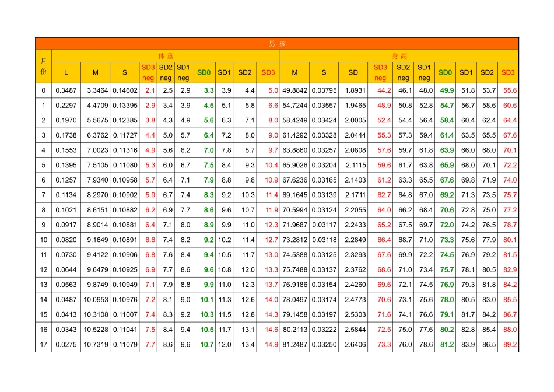Click the cell containing 49.8842

coord(294,90)
